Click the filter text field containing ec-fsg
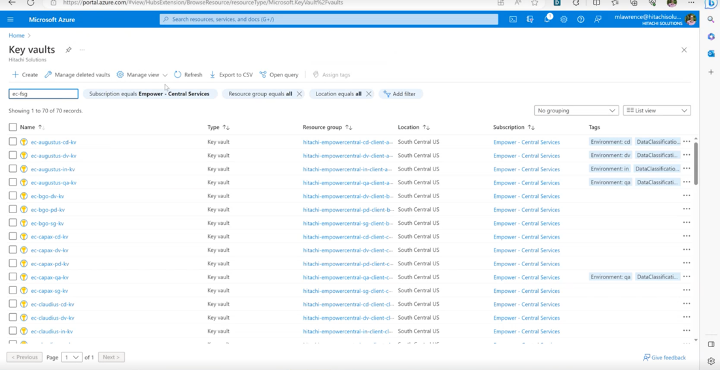 (44, 94)
